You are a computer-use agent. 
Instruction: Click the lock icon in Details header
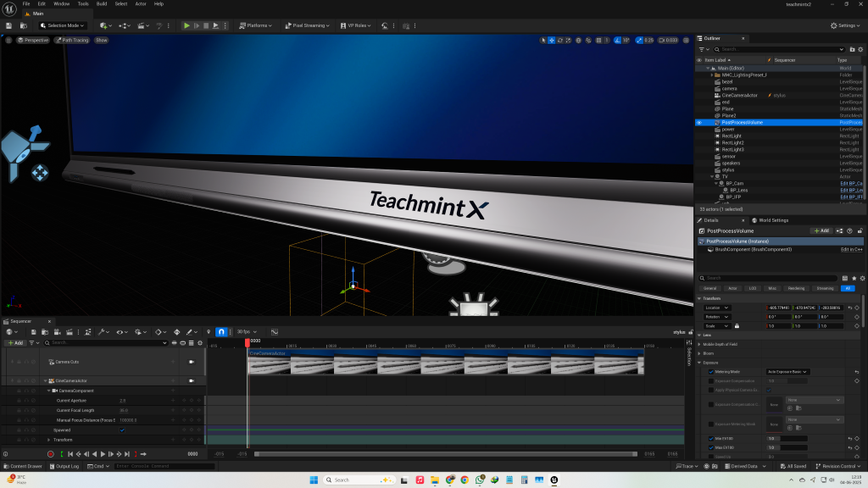860,230
